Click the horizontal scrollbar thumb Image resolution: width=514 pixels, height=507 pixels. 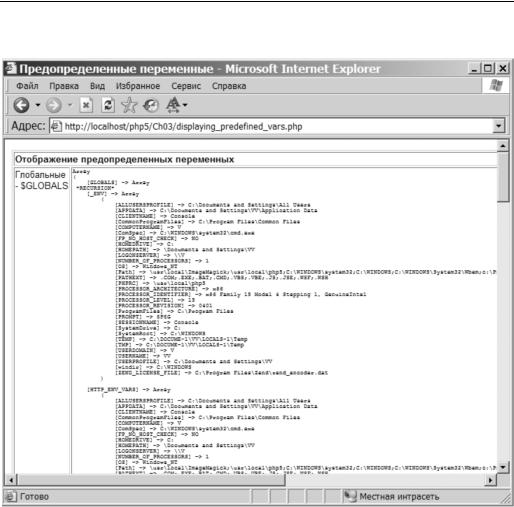click(152, 480)
